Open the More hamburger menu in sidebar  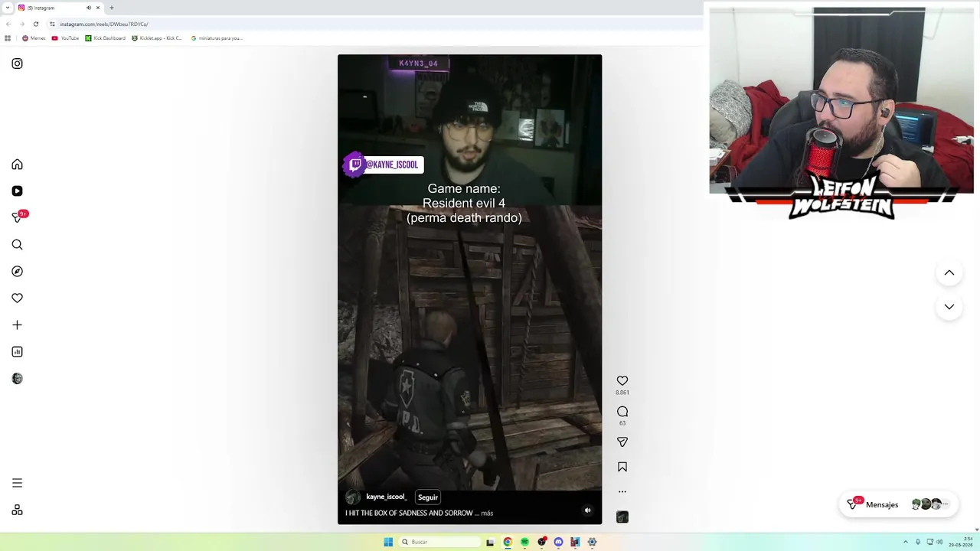(17, 483)
